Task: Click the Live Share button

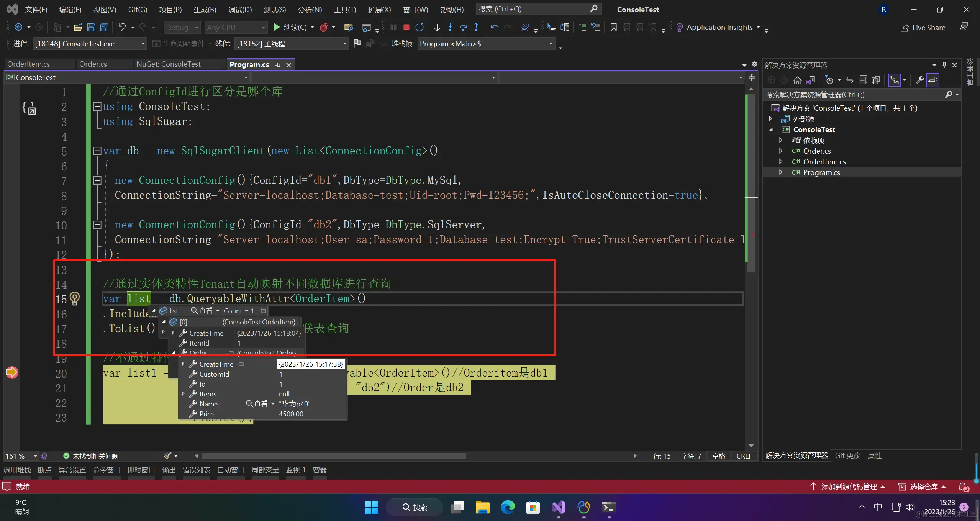Action: (x=923, y=28)
